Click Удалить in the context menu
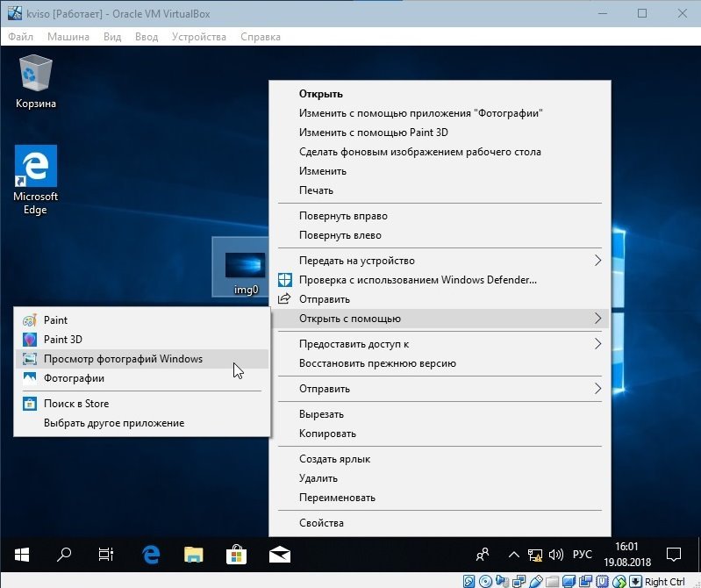 click(440, 478)
